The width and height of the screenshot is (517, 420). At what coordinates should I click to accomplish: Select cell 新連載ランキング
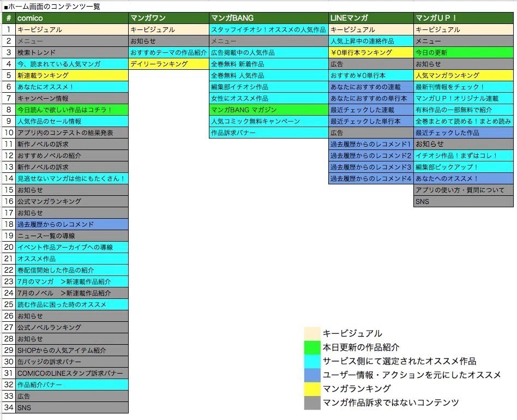click(72, 75)
